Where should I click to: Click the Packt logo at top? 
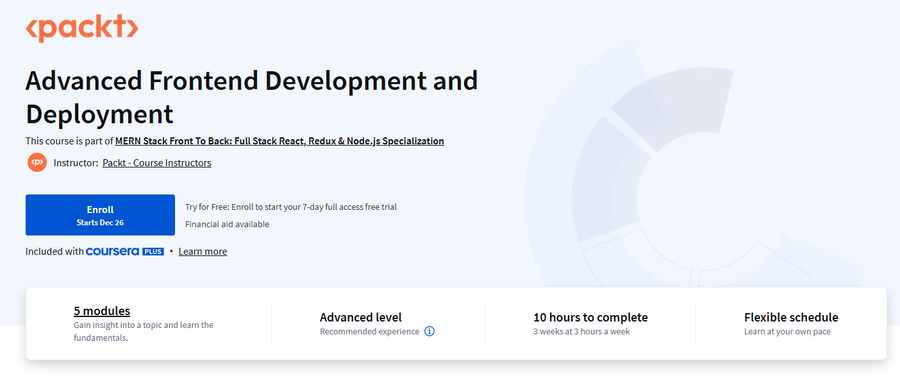tap(82, 29)
